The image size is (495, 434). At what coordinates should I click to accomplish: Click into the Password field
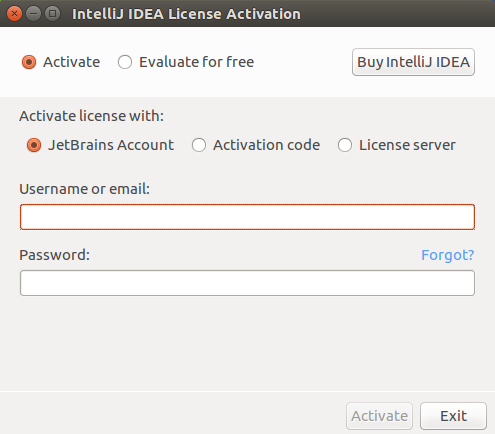click(x=247, y=283)
